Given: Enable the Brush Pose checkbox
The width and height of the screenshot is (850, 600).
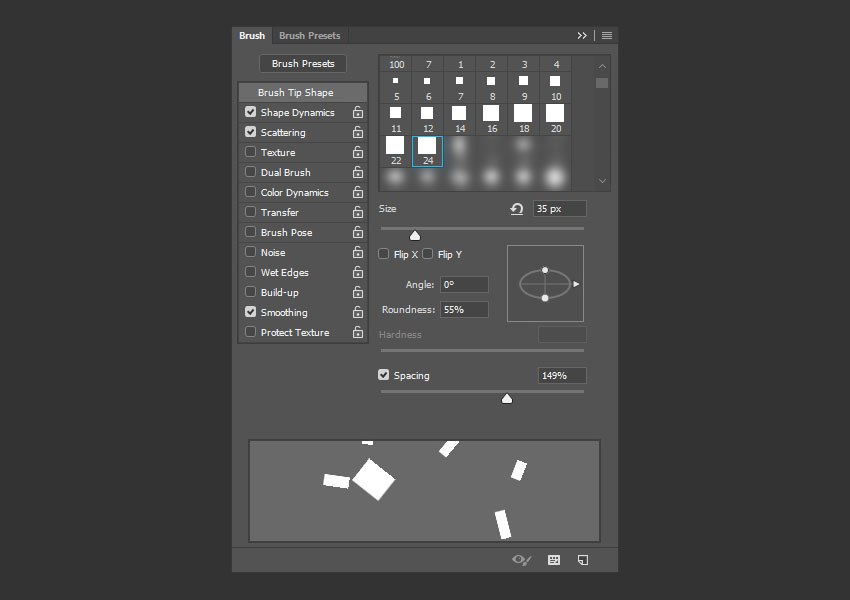Looking at the screenshot, I should coord(250,232).
